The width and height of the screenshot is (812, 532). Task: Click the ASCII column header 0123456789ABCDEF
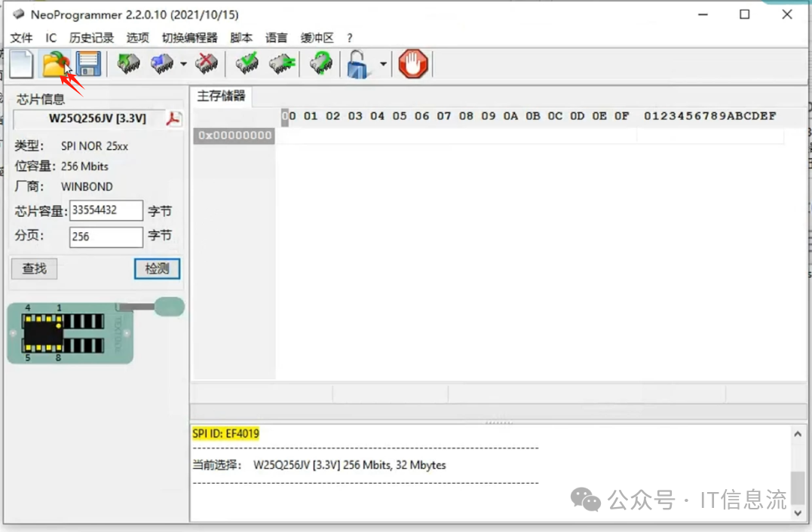pos(710,116)
